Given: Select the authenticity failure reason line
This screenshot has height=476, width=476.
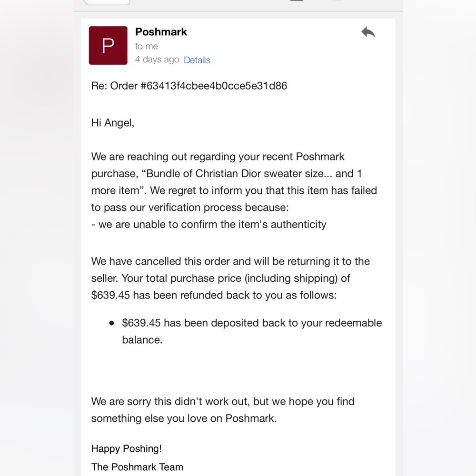Looking at the screenshot, I should tap(209, 224).
